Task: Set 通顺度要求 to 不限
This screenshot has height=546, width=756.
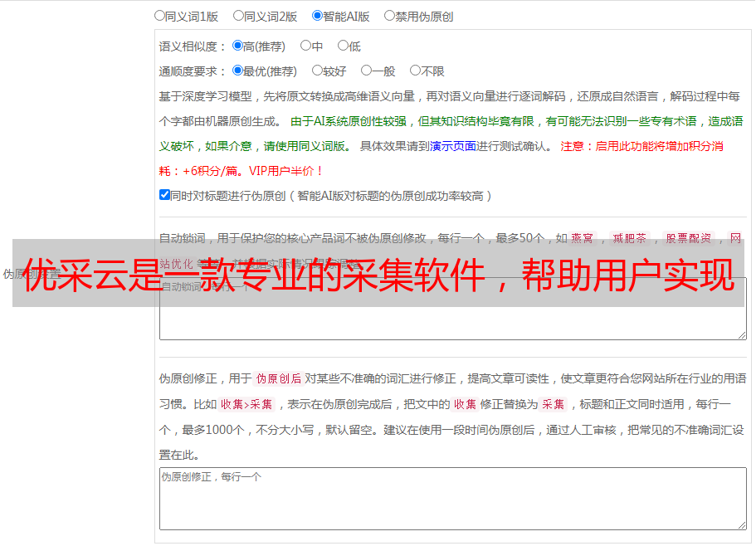Action: coord(415,71)
